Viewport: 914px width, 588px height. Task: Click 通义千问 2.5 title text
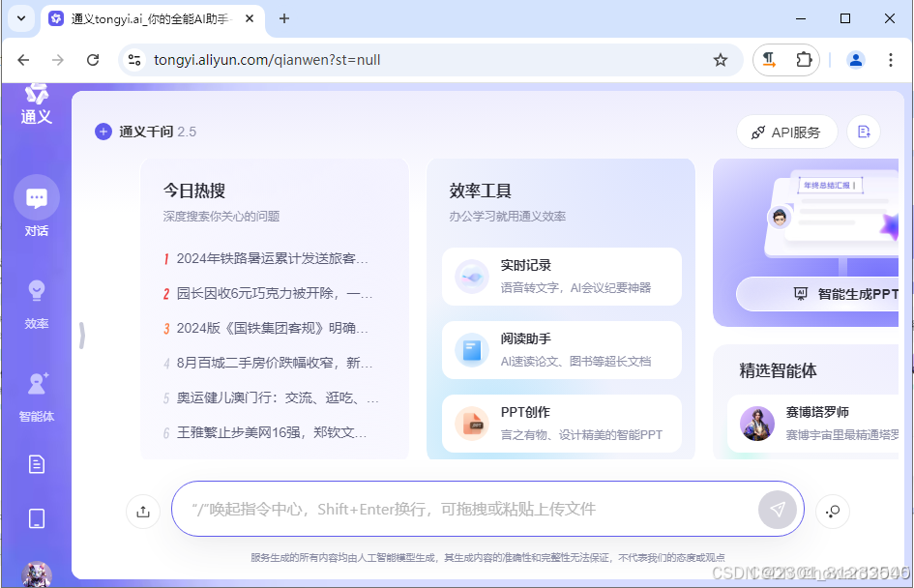158,132
